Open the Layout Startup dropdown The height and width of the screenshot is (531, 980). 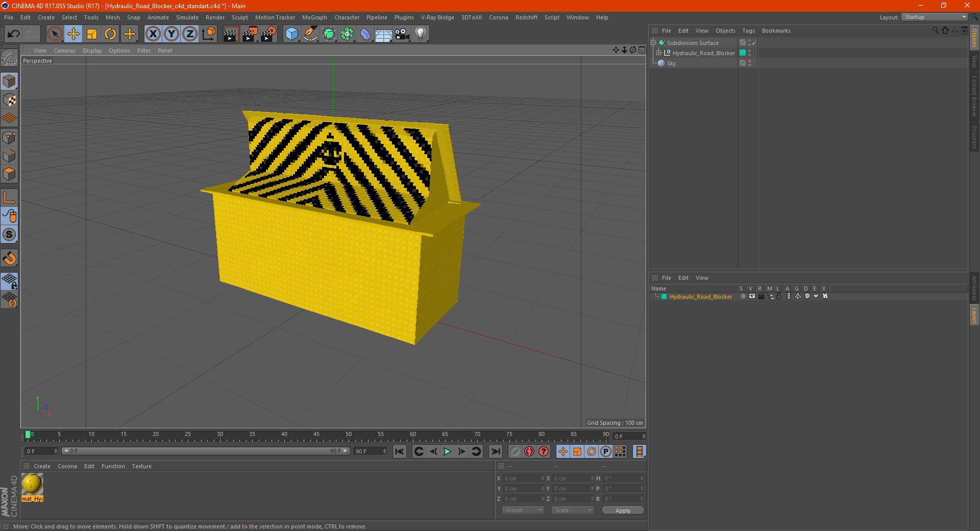(x=935, y=17)
